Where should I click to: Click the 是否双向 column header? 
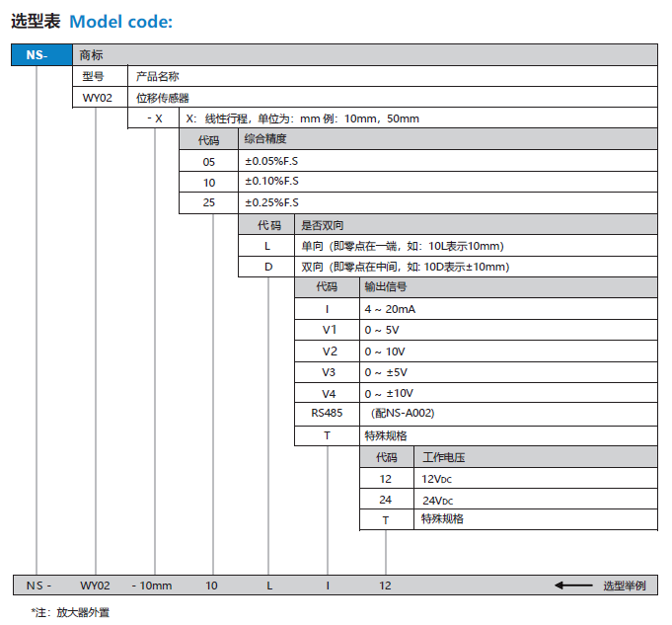click(x=323, y=225)
